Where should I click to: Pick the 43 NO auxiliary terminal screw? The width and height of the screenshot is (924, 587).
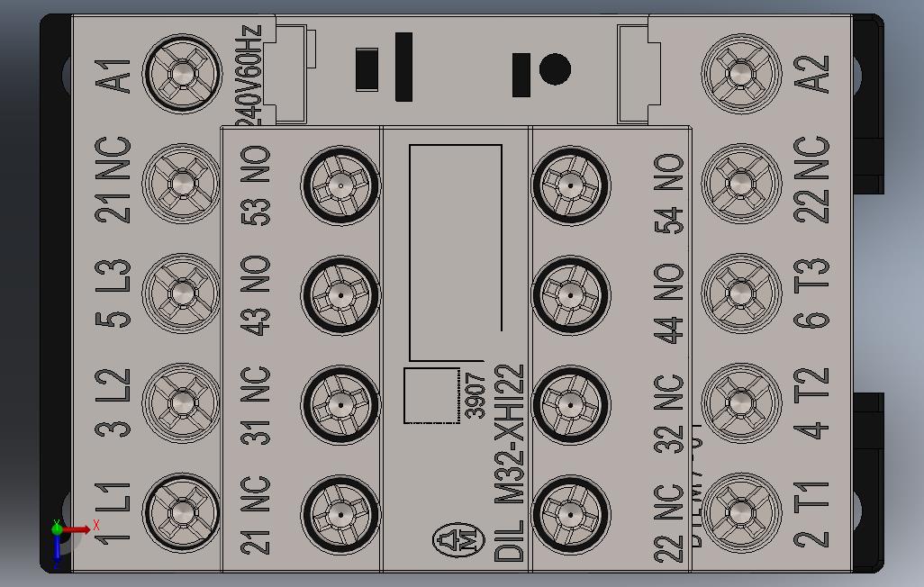(340, 294)
